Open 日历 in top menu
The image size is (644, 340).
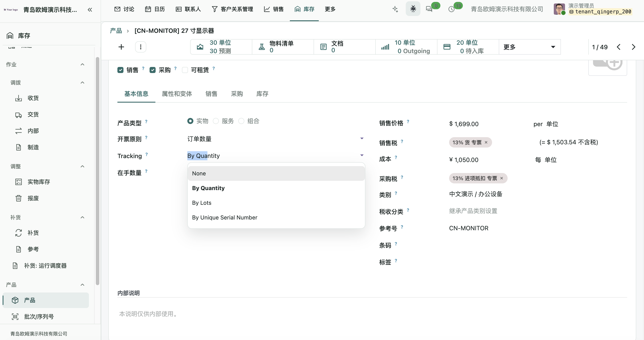point(155,9)
